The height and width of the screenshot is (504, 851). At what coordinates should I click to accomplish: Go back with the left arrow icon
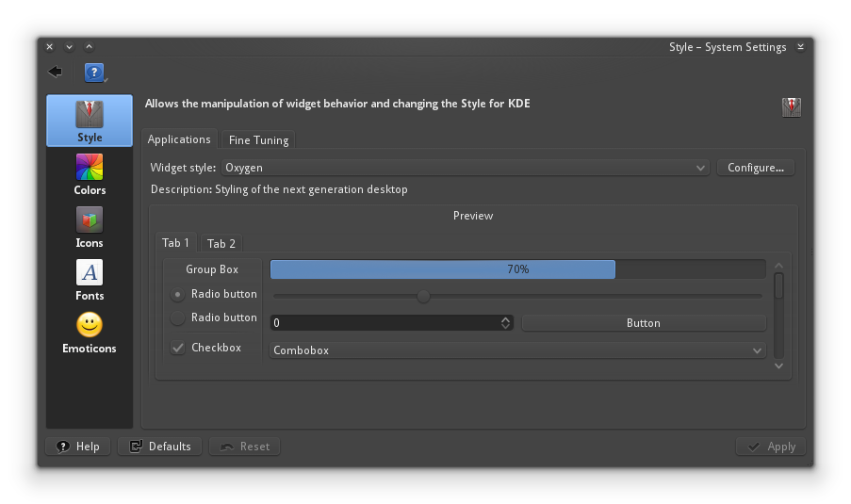click(x=55, y=72)
